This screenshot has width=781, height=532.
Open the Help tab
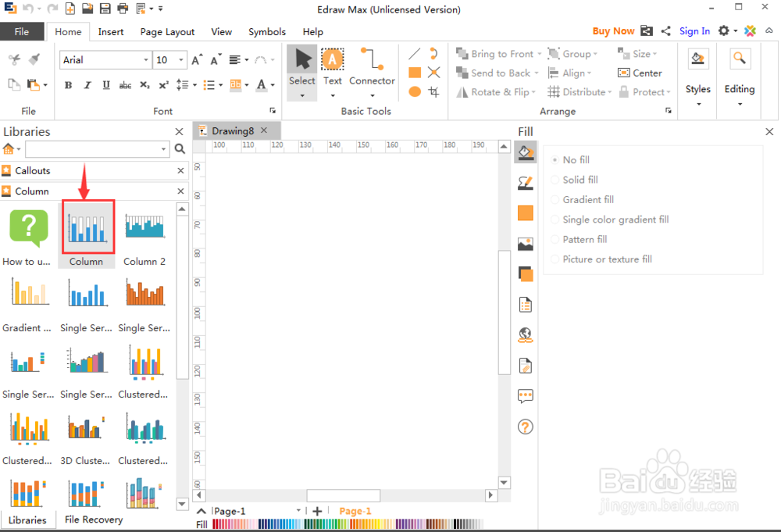pos(313,32)
